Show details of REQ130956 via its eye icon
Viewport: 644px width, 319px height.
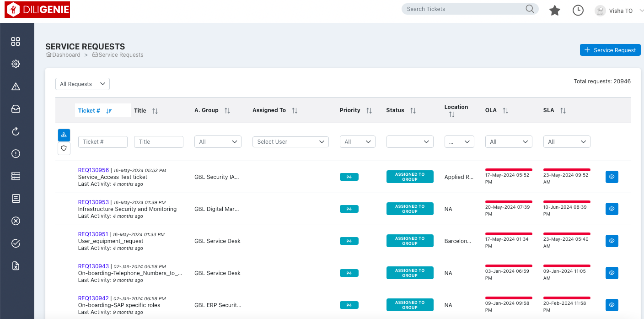pyautogui.click(x=612, y=177)
